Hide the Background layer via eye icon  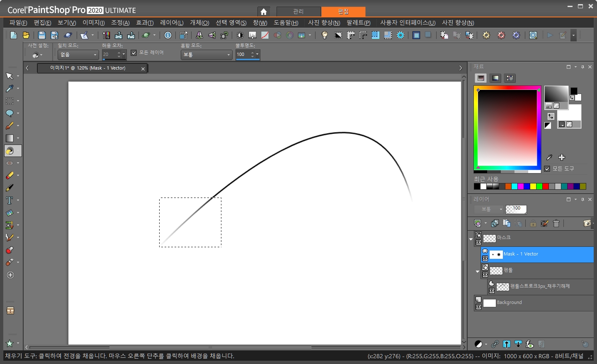pos(478,307)
